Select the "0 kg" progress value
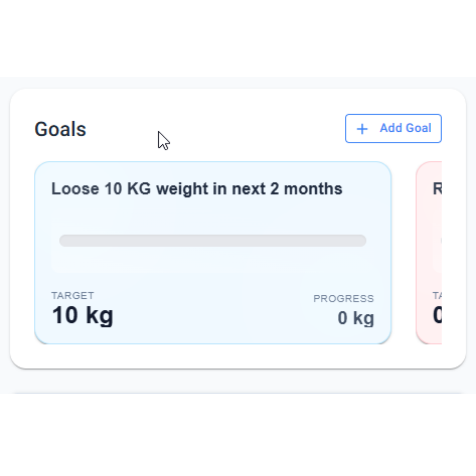Screen dimensions: 476x476 coord(356,318)
